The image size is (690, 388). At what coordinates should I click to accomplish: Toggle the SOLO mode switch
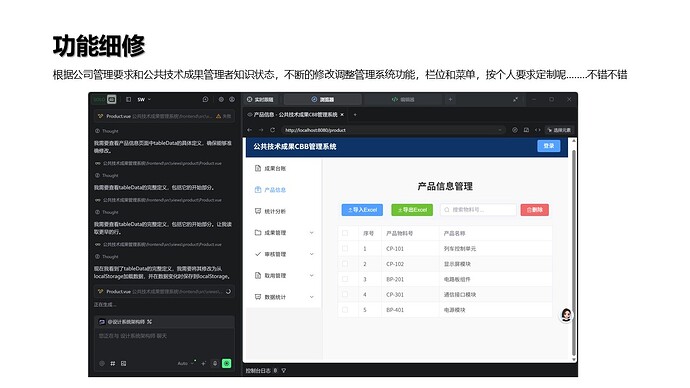click(105, 99)
